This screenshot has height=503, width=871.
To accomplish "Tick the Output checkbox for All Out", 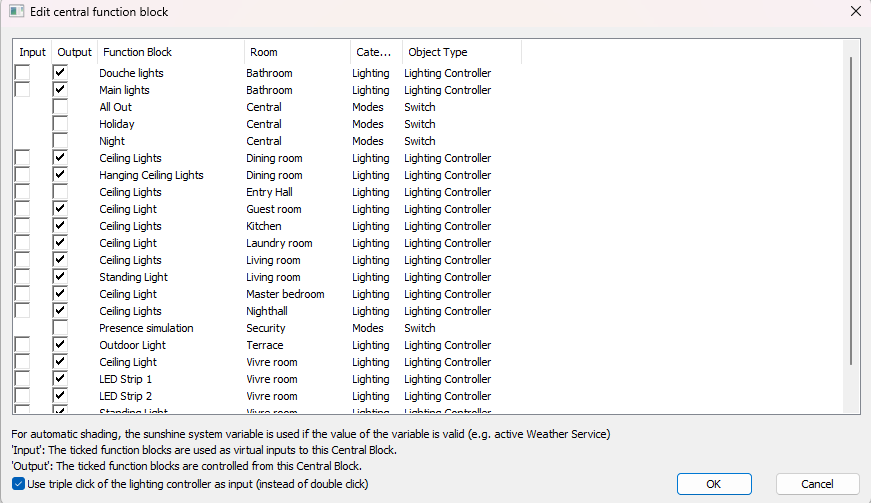I will tap(60, 107).
